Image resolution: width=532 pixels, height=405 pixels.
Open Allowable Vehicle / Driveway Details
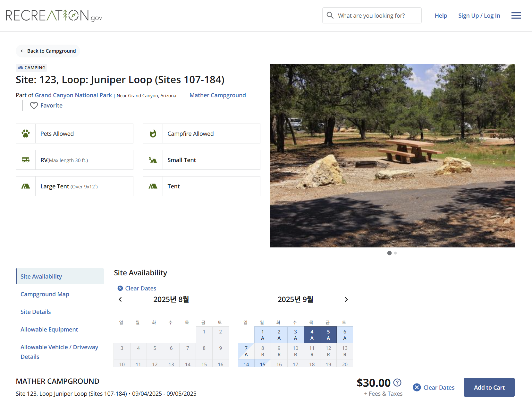59,352
